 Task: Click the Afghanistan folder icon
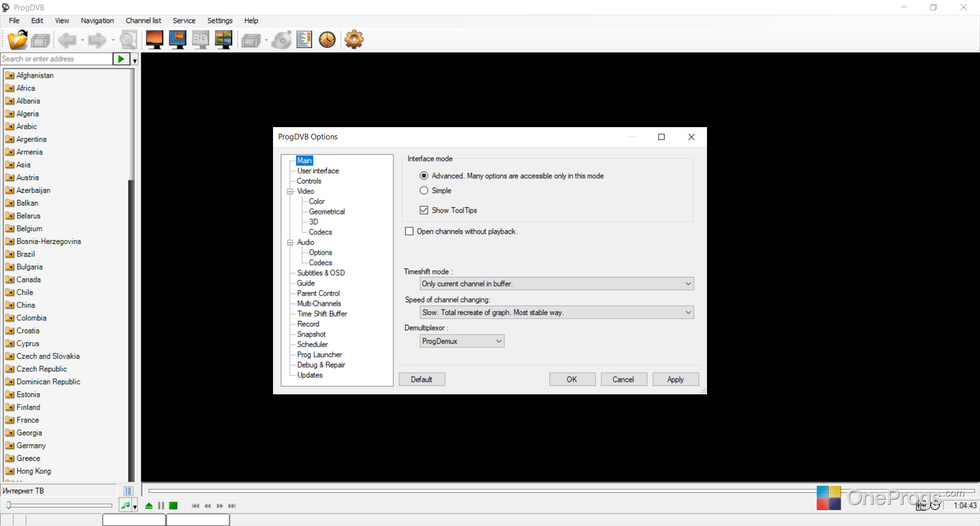coord(10,75)
